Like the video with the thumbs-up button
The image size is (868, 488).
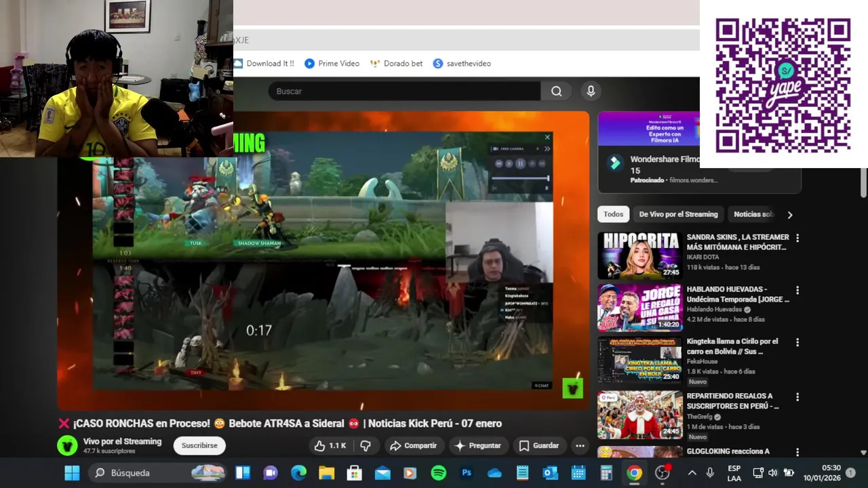330,445
